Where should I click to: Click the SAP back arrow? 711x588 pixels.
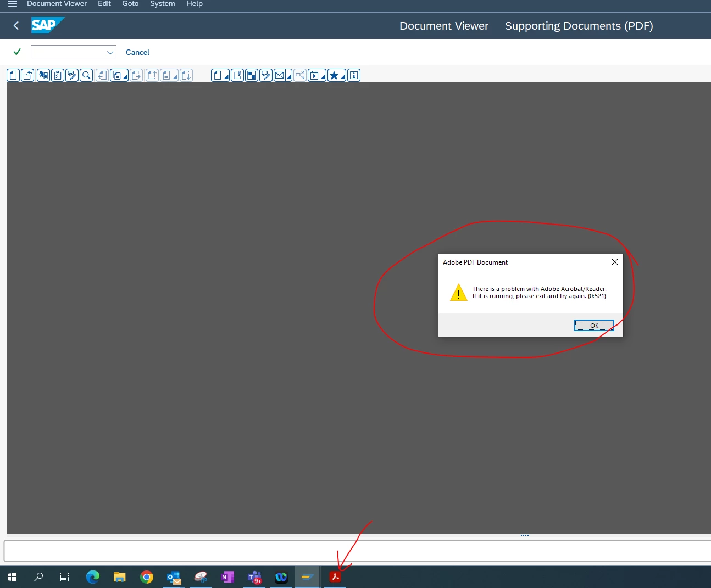pyautogui.click(x=16, y=25)
